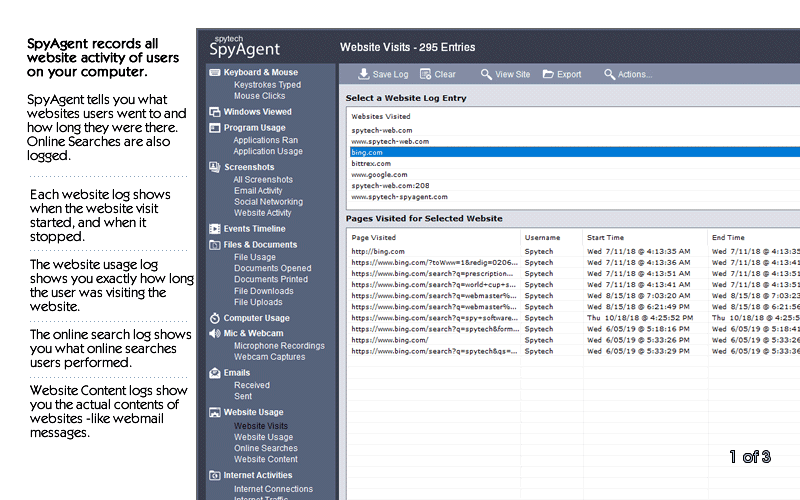This screenshot has width=800, height=500.
Task: Select Website Visits in sidebar
Action: click(x=261, y=426)
